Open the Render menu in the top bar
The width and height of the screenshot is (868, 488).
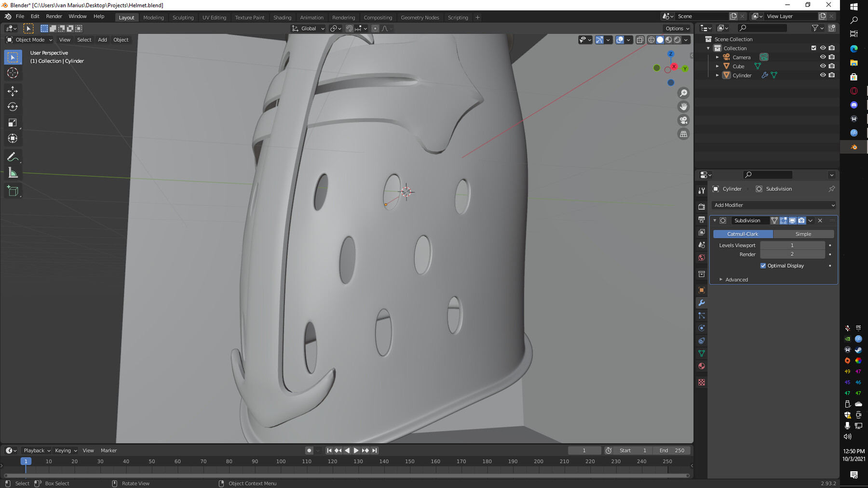(x=54, y=16)
